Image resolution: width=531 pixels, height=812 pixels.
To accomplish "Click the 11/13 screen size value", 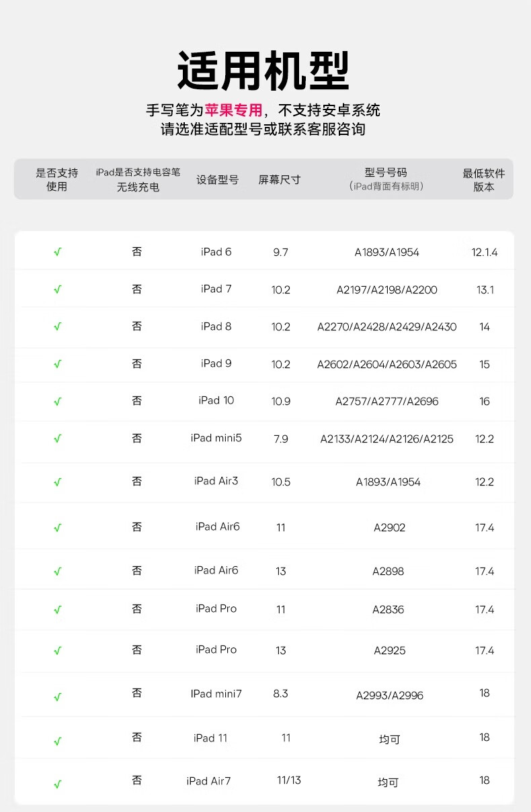I will pos(289,780).
